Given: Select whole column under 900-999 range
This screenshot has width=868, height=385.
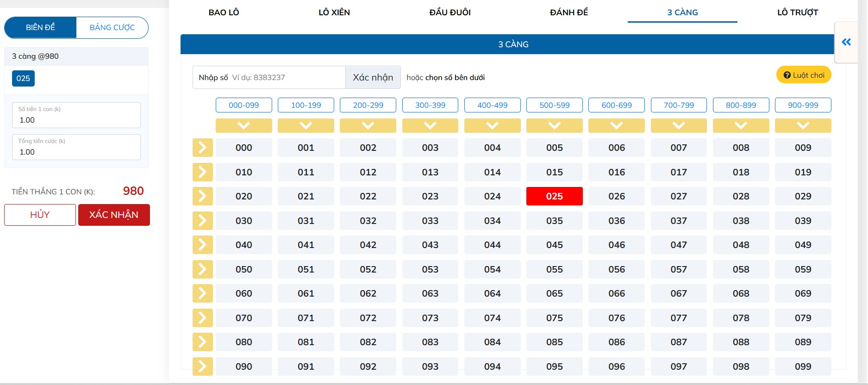Looking at the screenshot, I should point(803,125).
